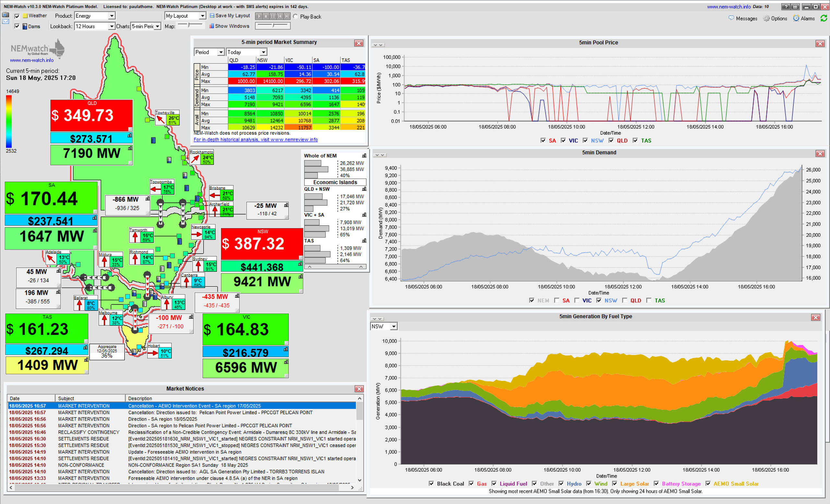The image size is (830, 504).
Task: Click the grid layout button beside help
Action: (x=795, y=6)
